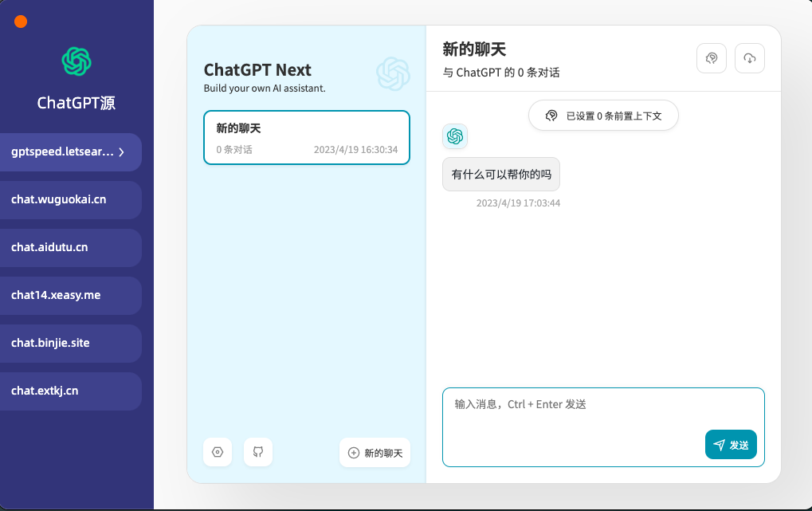Viewport: 812px width, 511px height.
Task: Expand the gptspeed.letsear entry via its chevron
Action: 121,151
